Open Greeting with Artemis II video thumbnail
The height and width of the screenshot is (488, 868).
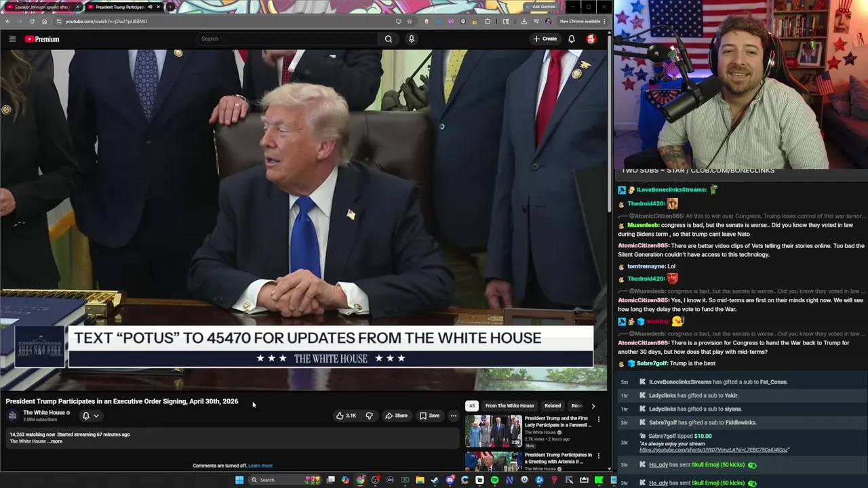[493, 462]
